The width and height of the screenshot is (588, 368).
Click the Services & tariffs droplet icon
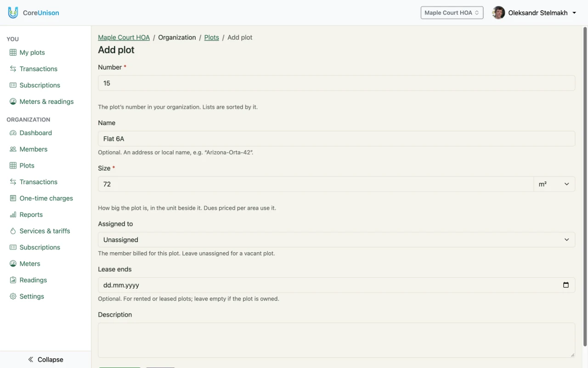tap(13, 231)
